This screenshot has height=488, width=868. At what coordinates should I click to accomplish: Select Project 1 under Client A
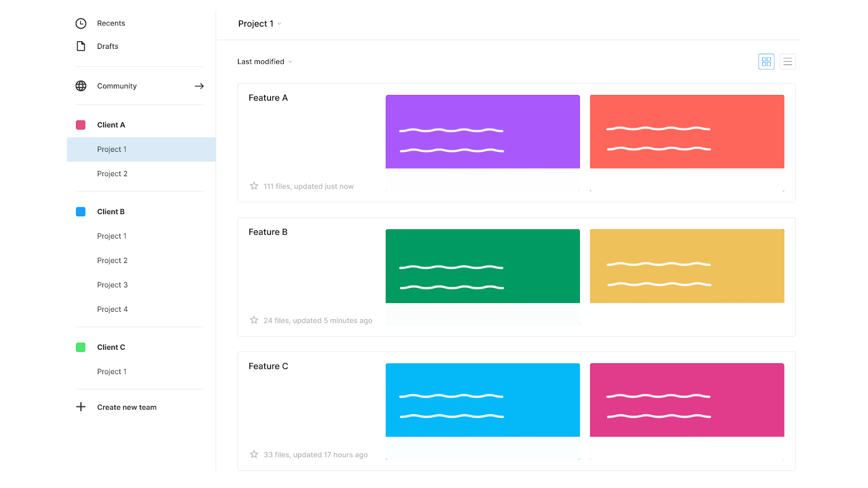141,149
